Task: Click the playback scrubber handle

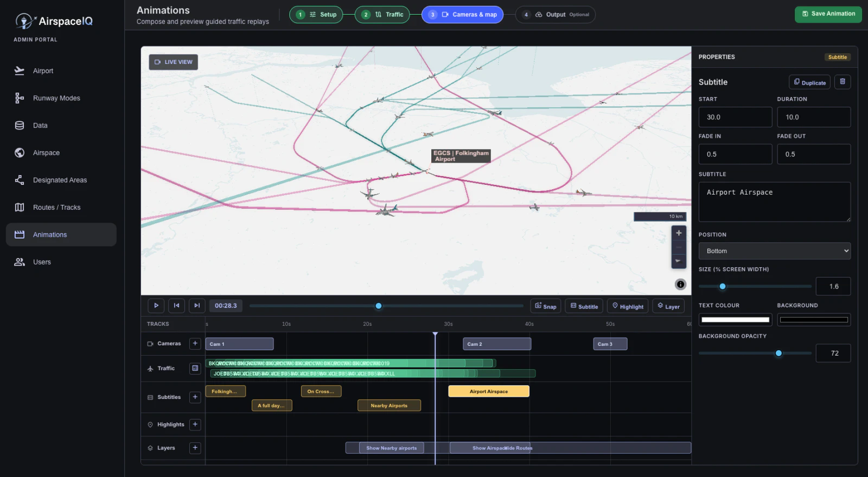Action: point(379,306)
